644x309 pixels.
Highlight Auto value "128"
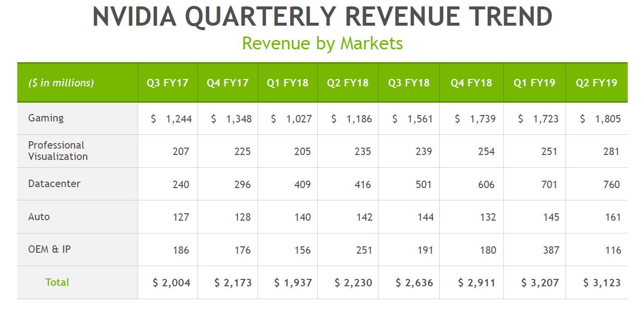click(242, 217)
